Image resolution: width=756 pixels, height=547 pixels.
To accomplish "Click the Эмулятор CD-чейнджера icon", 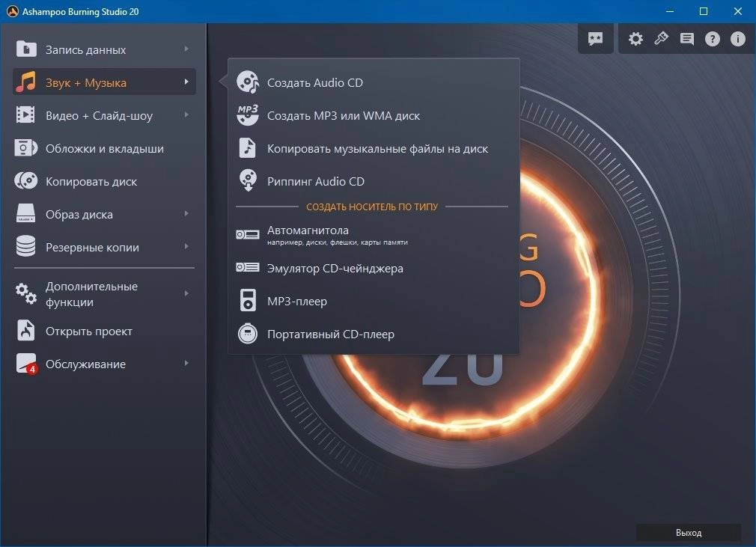I will (248, 267).
